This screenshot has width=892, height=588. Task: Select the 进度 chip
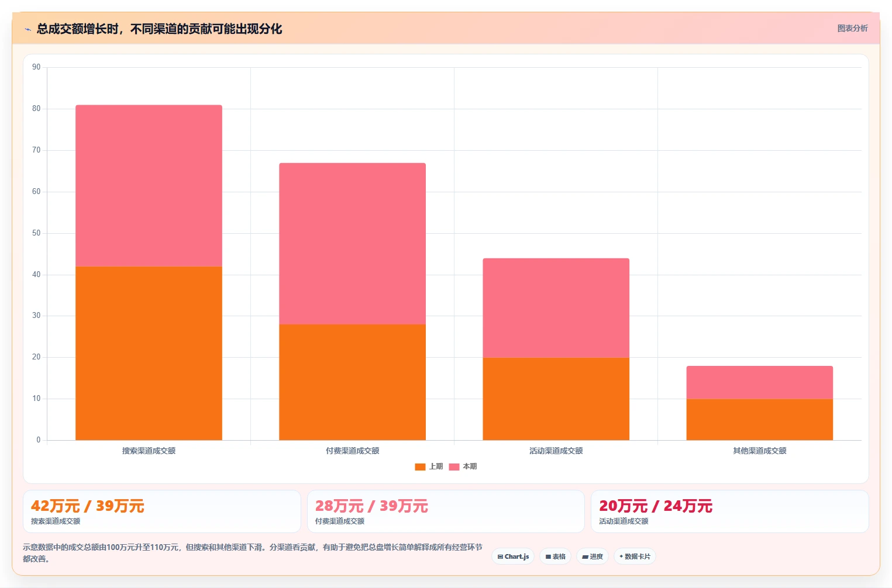pyautogui.click(x=593, y=556)
